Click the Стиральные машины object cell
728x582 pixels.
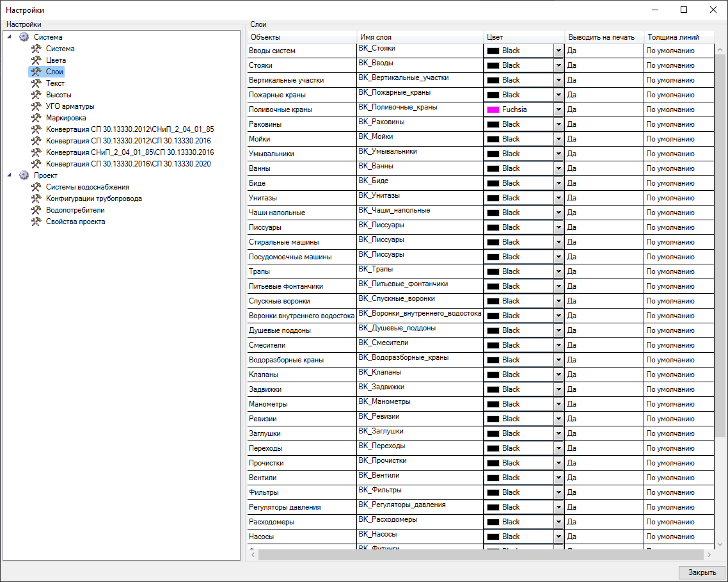302,242
